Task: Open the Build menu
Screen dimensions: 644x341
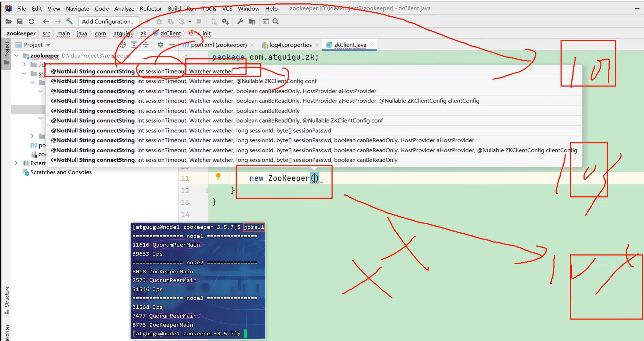Action: coord(174,8)
